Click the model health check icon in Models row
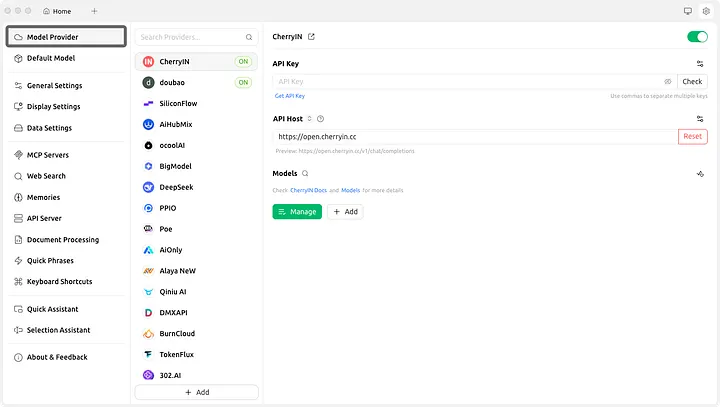The height and width of the screenshot is (407, 720). (700, 173)
